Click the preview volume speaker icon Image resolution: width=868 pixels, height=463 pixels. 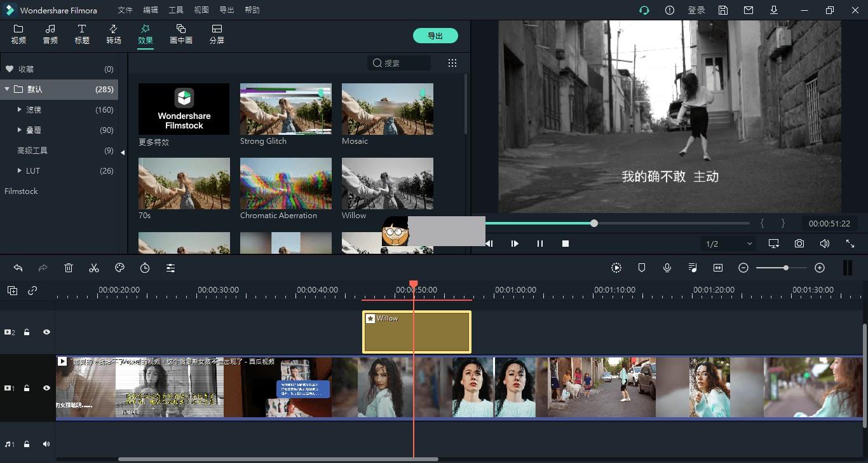[825, 244]
